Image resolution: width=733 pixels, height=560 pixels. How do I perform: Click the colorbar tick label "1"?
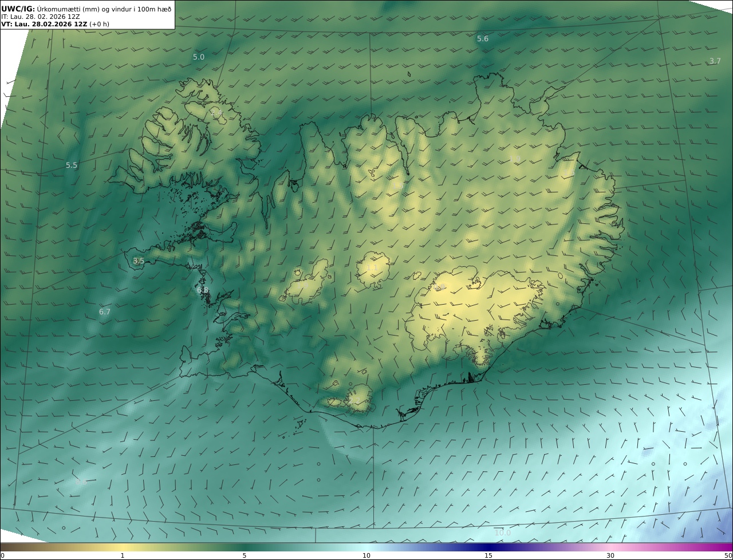pos(123,555)
